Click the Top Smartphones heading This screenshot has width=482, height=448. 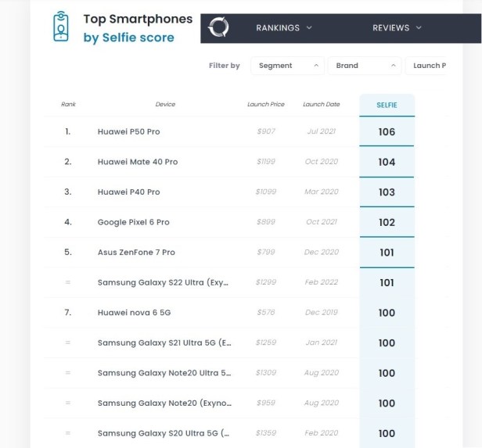pos(138,19)
